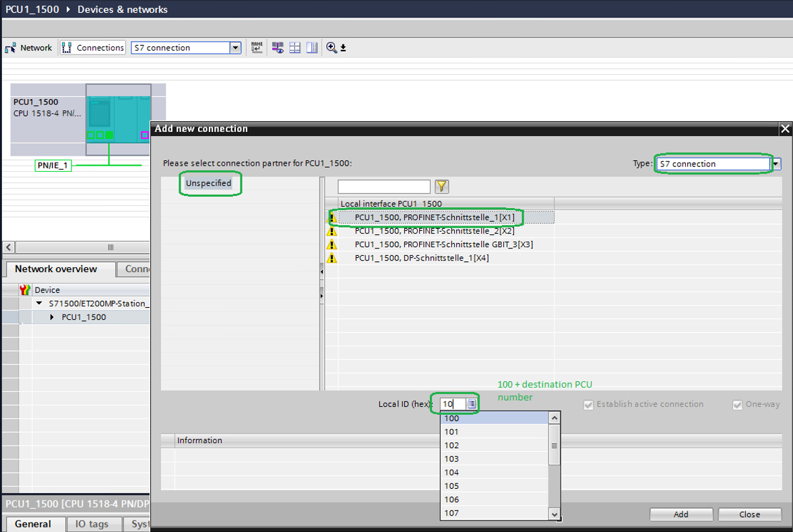Choose 101 from Local ID list
793x532 pixels.
click(495, 432)
